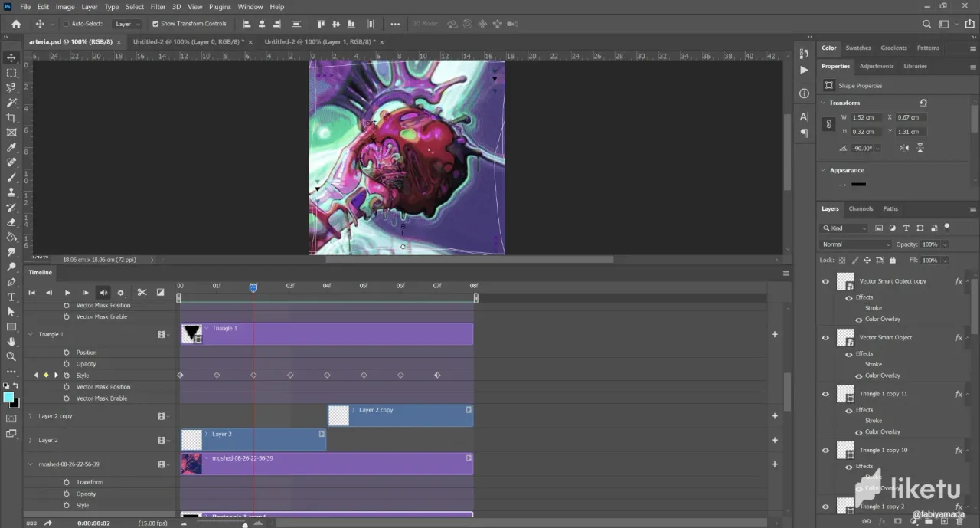Mute audio playback in timeline
The height and width of the screenshot is (528, 980).
[x=103, y=292]
